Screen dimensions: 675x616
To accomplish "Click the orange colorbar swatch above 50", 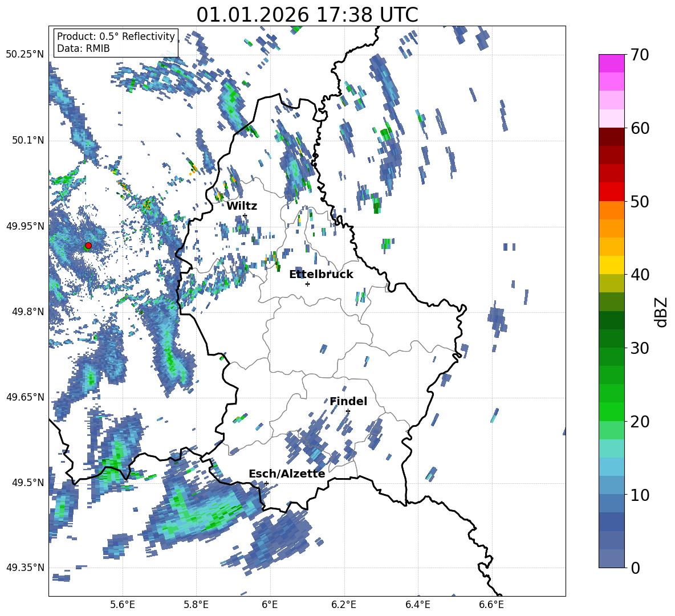I will click(x=611, y=210).
